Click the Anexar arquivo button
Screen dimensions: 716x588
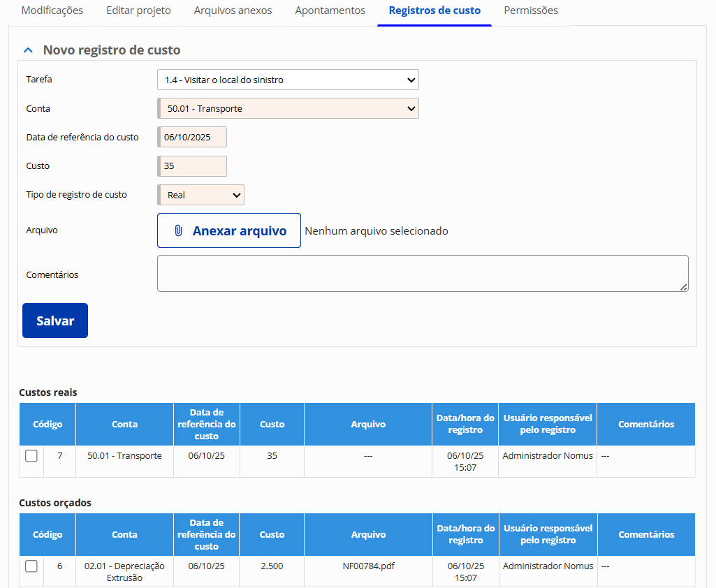click(229, 231)
